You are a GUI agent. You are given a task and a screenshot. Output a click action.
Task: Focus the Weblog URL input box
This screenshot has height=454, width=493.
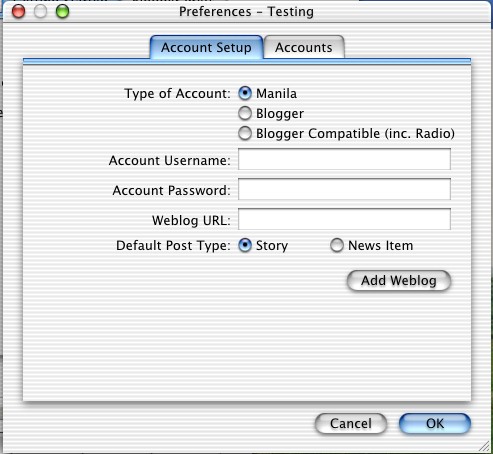[344, 219]
